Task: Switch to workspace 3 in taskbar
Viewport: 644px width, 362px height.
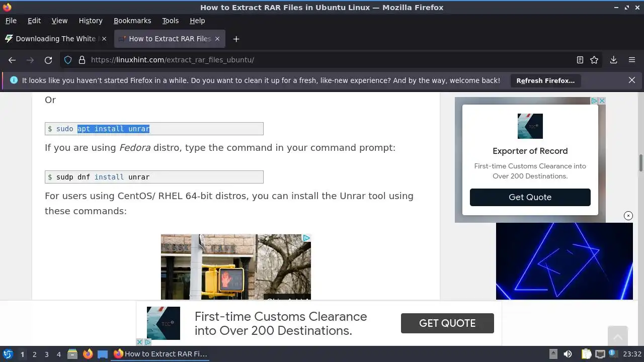Action: [x=46, y=354]
